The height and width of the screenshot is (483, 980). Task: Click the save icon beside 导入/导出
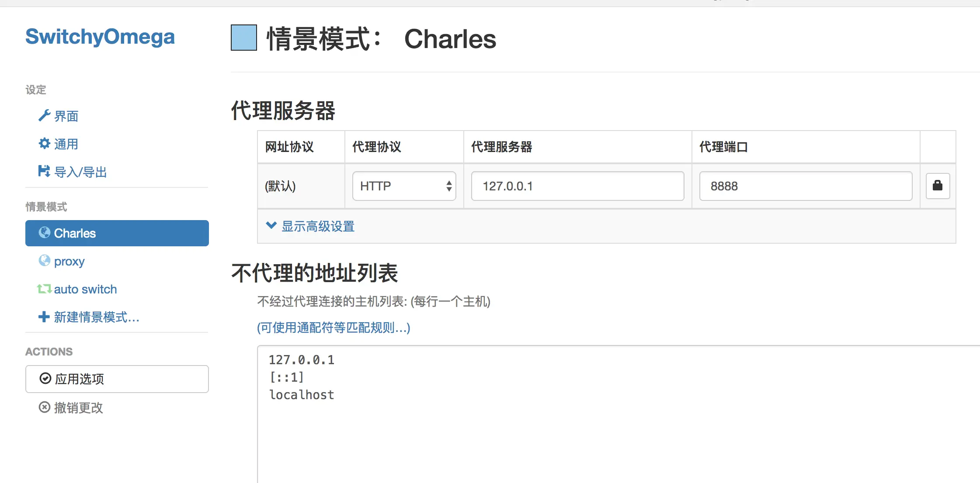pyautogui.click(x=44, y=171)
